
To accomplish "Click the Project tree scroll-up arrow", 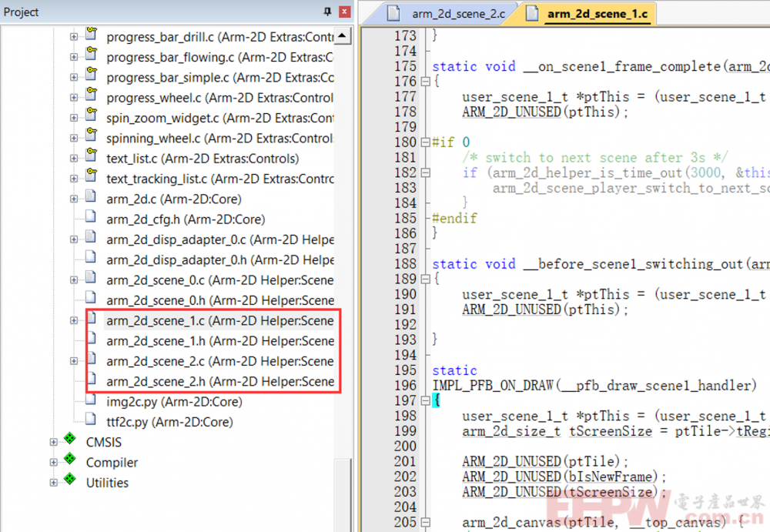I will [x=343, y=36].
